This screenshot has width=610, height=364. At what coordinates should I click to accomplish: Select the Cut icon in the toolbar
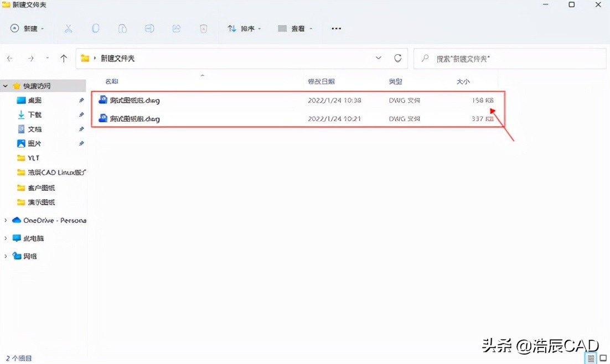[x=68, y=28]
